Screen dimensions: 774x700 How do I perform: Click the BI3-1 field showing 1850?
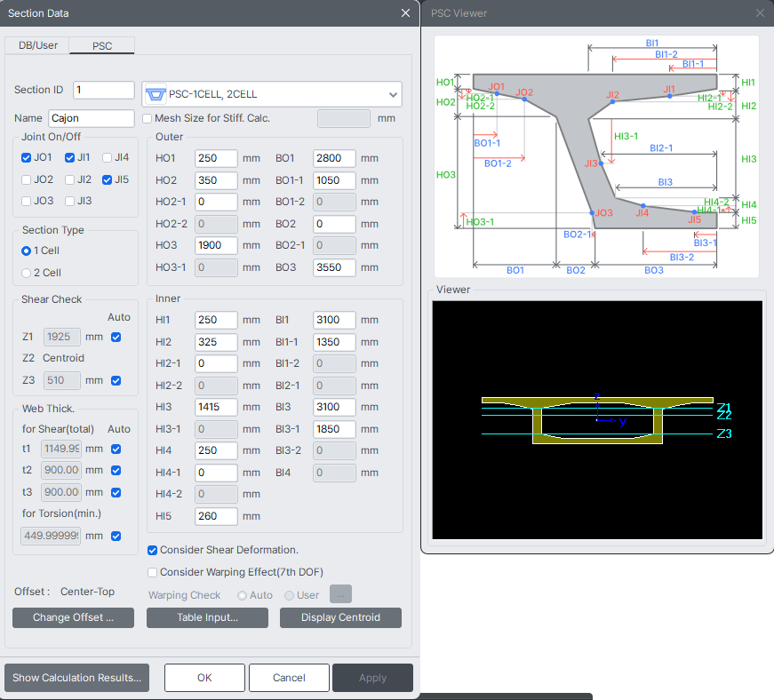pos(334,429)
